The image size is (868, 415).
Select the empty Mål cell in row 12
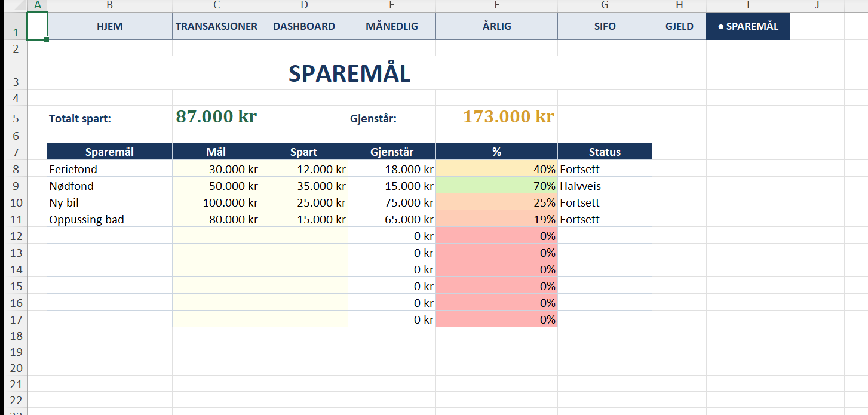point(216,236)
